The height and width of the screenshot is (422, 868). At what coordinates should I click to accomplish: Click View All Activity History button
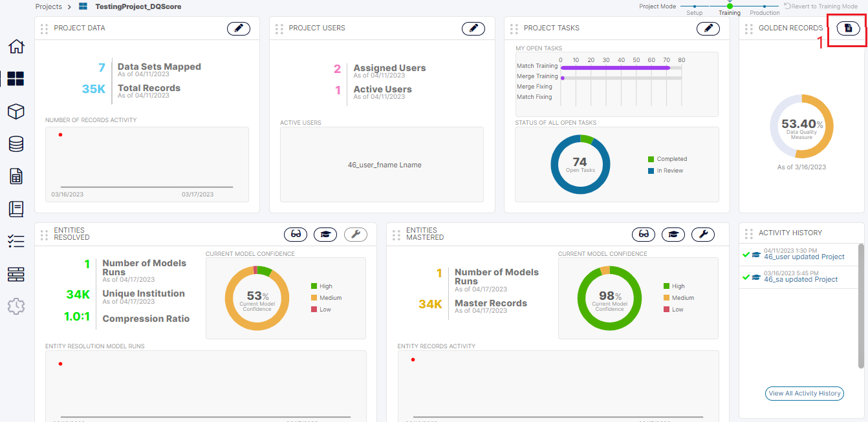click(804, 393)
